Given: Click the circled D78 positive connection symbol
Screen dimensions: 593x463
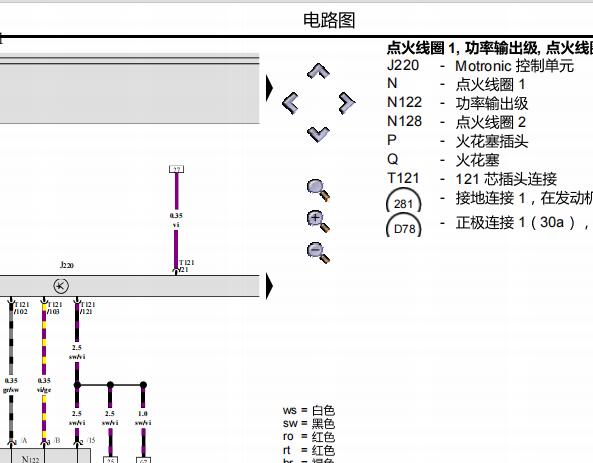Looking at the screenshot, I should tap(404, 225).
